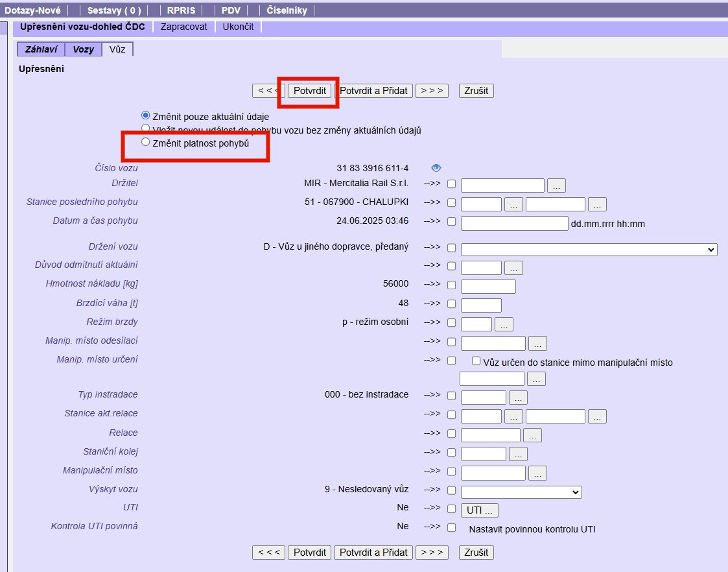Expand the Výskyt vozu dropdown
The image size is (728, 572).
pos(521,492)
